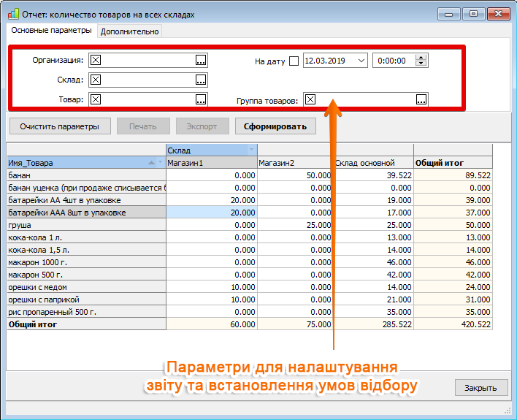Image resolution: width=517 pixels, height=420 pixels.
Task: Select the орешки с паприкой row
Action: point(86,299)
